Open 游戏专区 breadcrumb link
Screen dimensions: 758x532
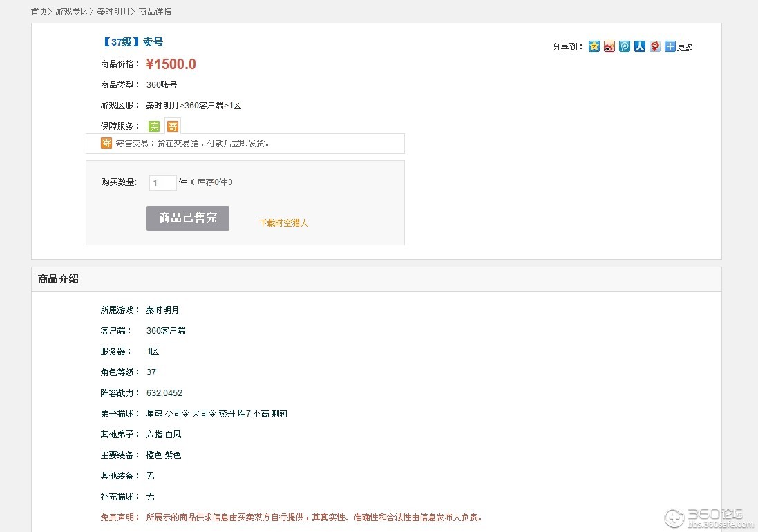point(72,12)
